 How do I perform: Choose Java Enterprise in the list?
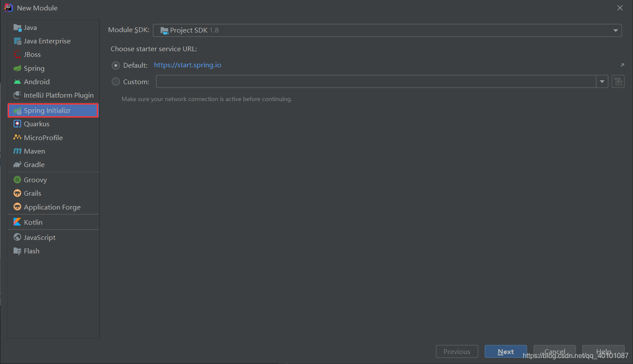[53, 41]
